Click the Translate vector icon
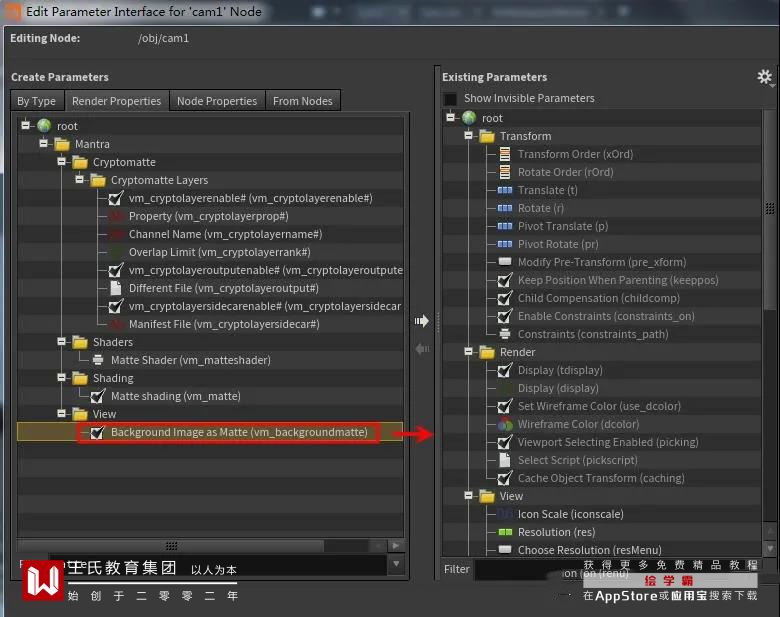 [505, 190]
